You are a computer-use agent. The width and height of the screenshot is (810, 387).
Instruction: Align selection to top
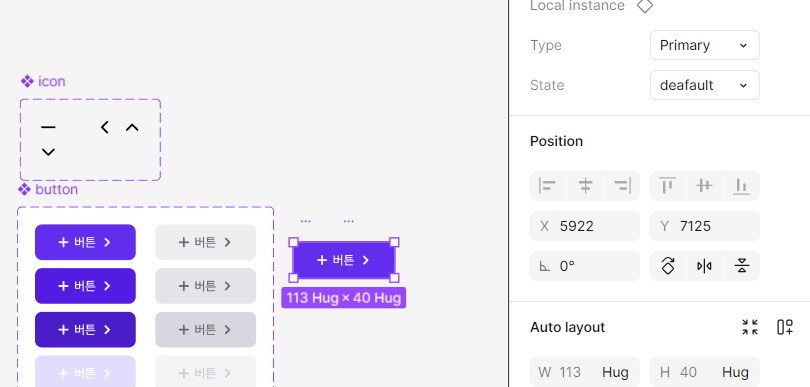(x=668, y=185)
